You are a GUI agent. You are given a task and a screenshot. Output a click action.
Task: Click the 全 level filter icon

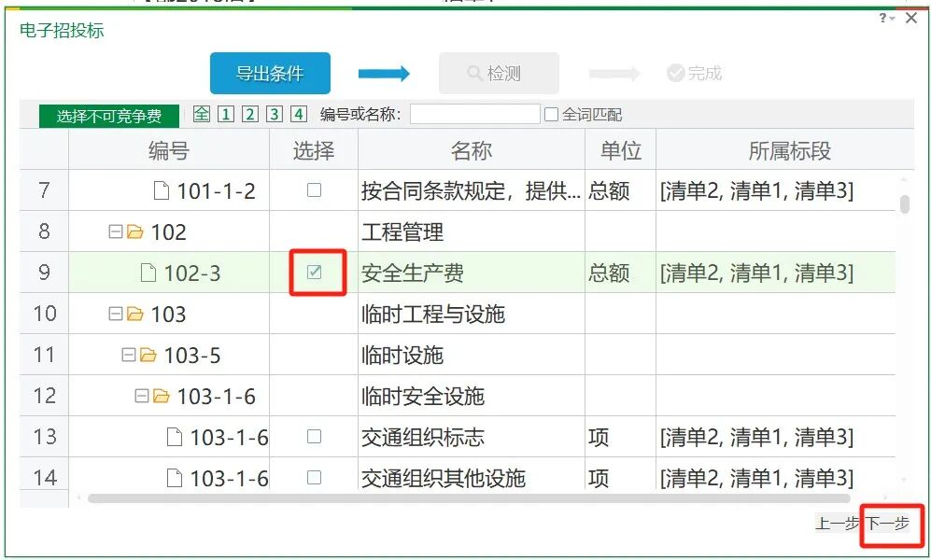[202, 114]
